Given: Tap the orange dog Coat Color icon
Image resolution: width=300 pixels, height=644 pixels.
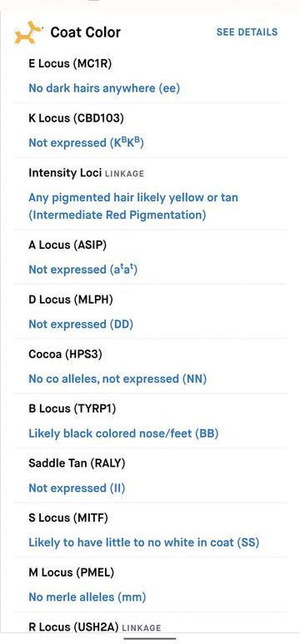Looking at the screenshot, I should pos(28,33).
